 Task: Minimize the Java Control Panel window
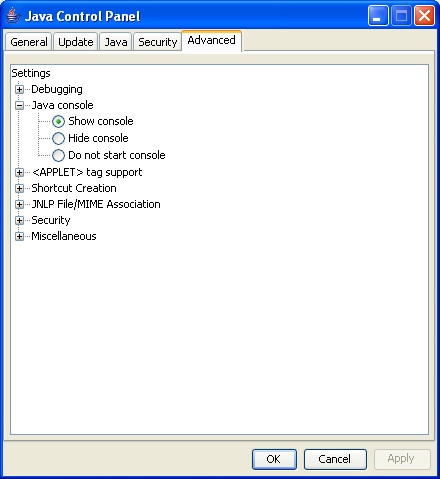pos(378,16)
